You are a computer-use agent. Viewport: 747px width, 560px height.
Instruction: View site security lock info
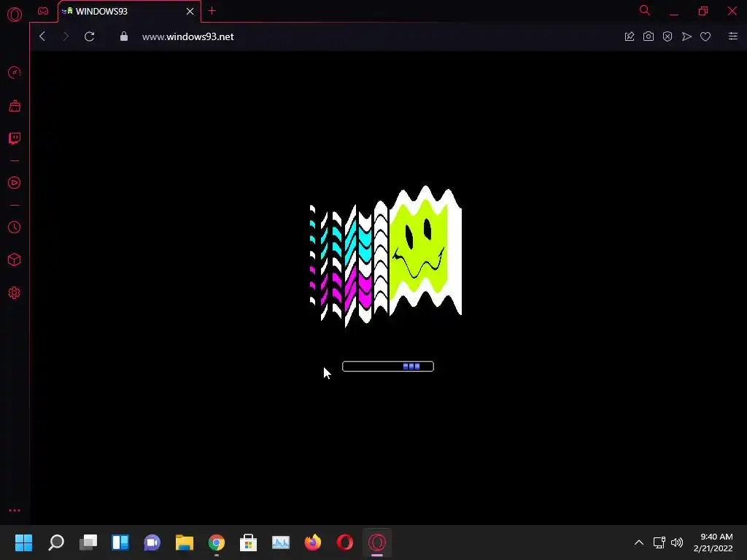[124, 36]
